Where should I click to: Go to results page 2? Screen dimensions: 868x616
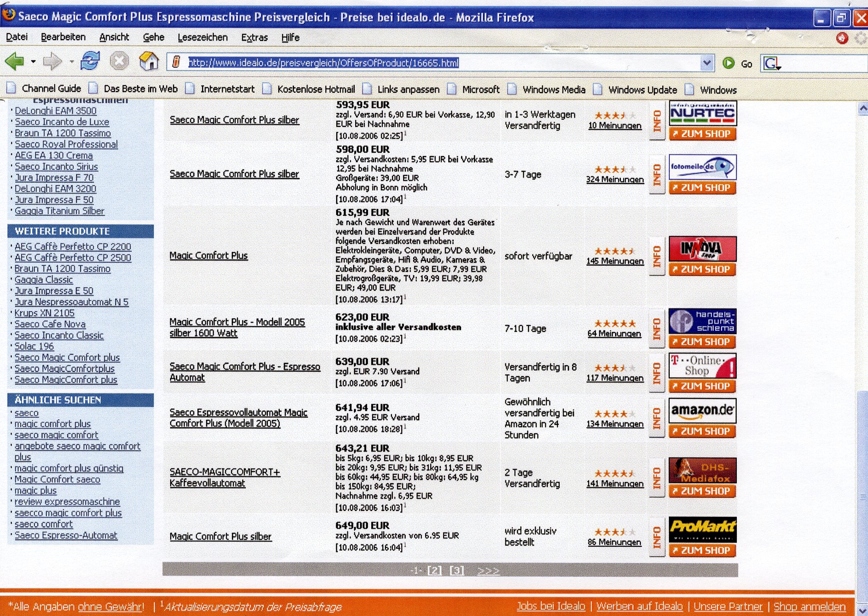click(x=434, y=570)
